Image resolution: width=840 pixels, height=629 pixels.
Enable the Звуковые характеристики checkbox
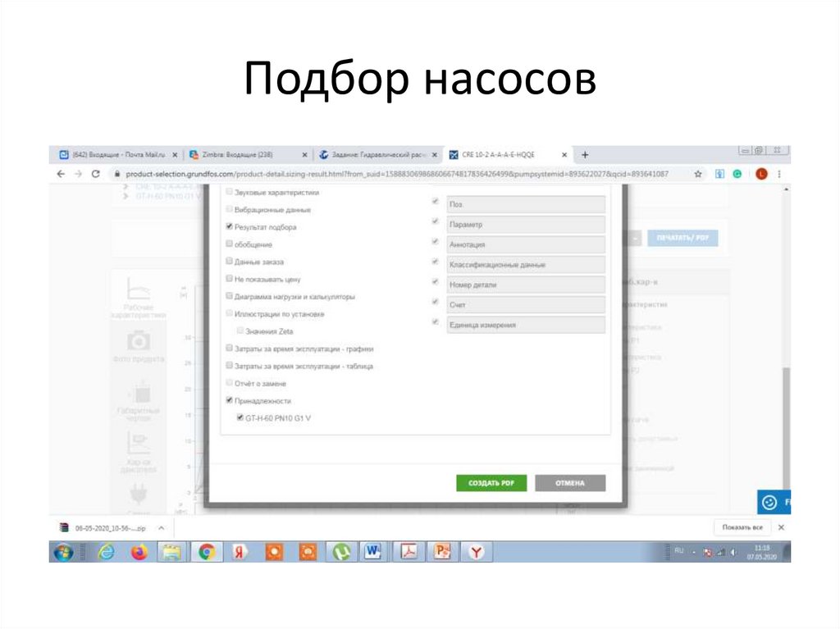tap(229, 192)
